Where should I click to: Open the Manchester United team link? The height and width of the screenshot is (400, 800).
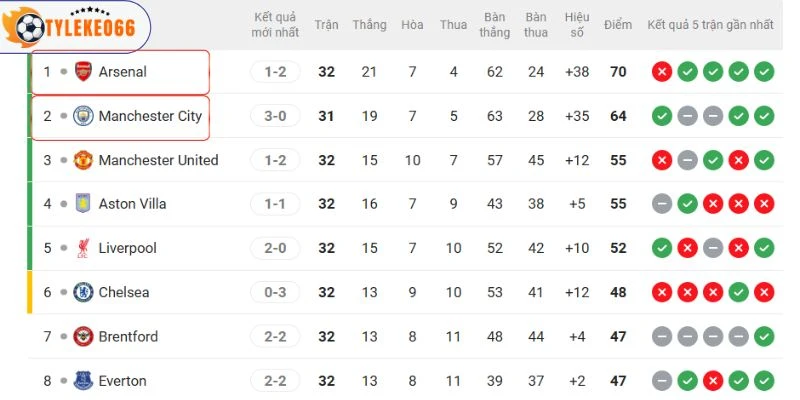point(158,160)
